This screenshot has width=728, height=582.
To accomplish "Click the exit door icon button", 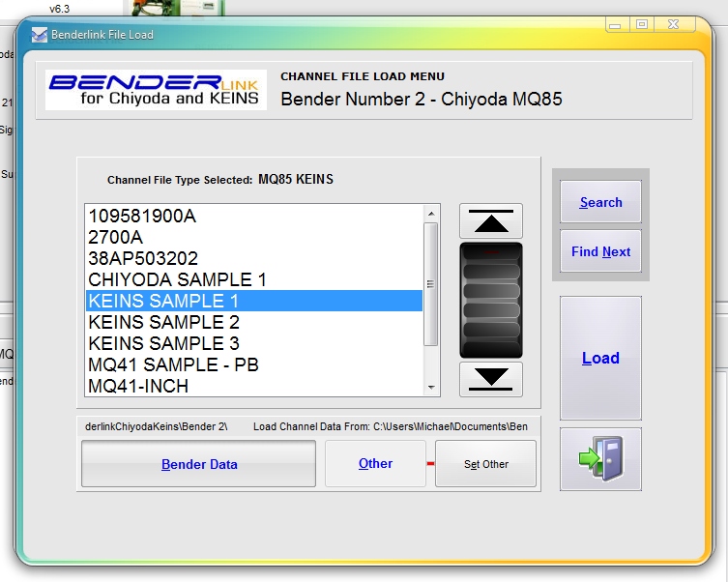I will (x=600, y=459).
